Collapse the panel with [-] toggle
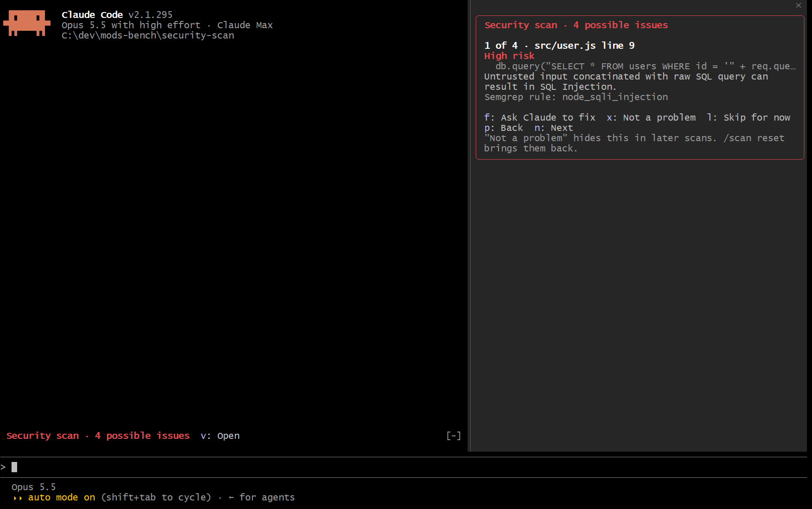This screenshot has width=812, height=509. [x=453, y=436]
